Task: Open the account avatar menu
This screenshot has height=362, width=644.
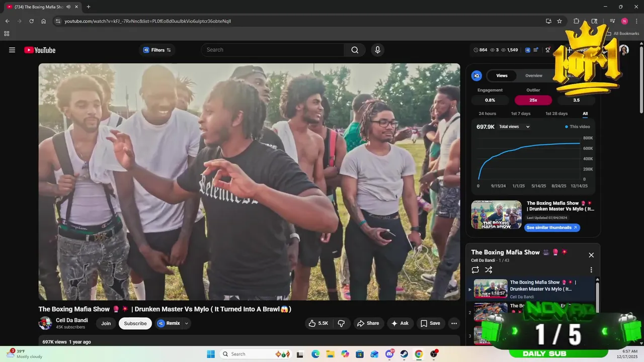Action: coord(624,50)
